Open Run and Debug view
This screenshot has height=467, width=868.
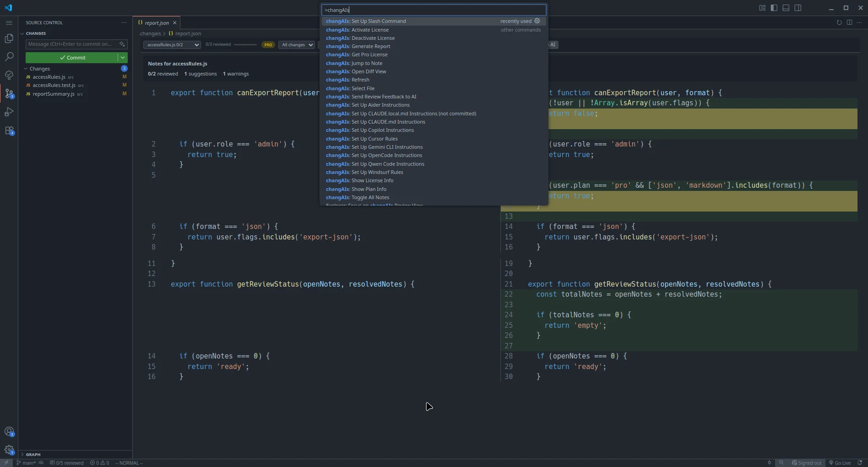[9, 112]
